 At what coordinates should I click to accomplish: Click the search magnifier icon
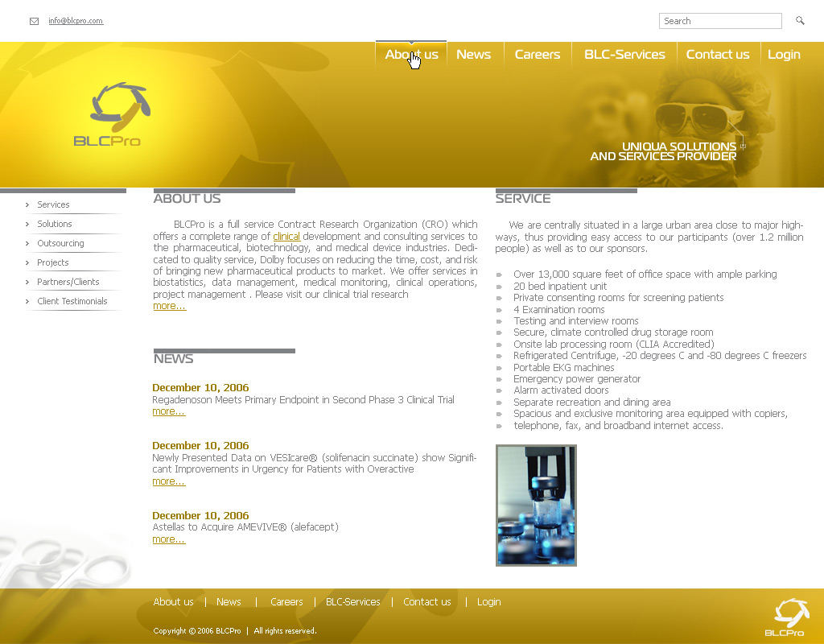point(800,20)
